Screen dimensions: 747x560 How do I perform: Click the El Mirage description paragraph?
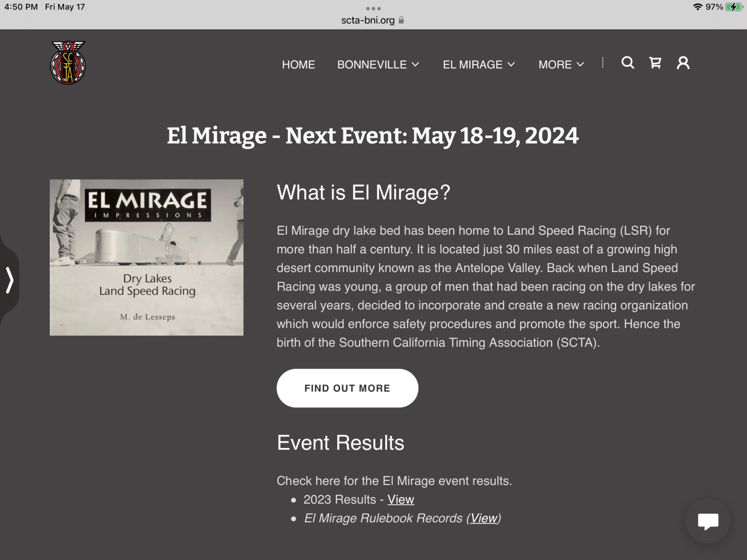[486, 287]
